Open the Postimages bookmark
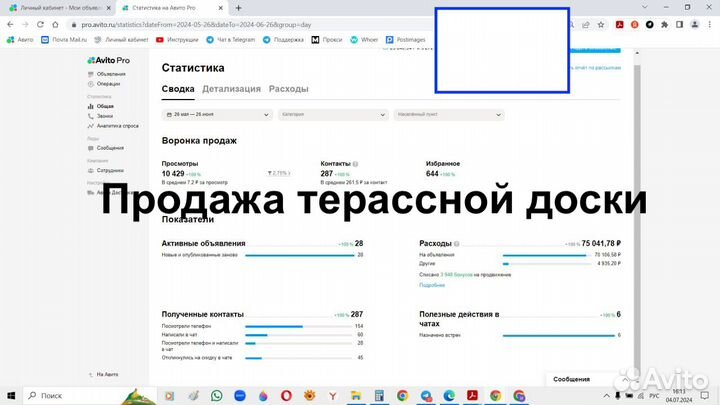This screenshot has width=720, height=405. [x=405, y=40]
